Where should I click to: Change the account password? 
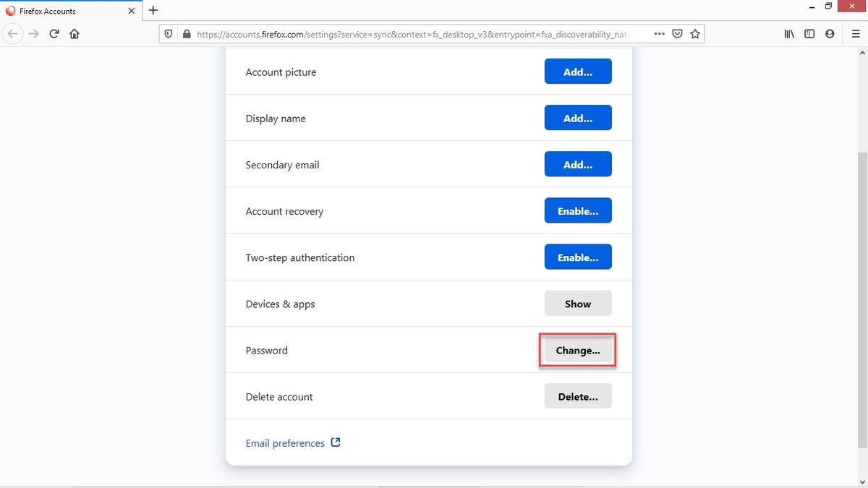click(577, 350)
